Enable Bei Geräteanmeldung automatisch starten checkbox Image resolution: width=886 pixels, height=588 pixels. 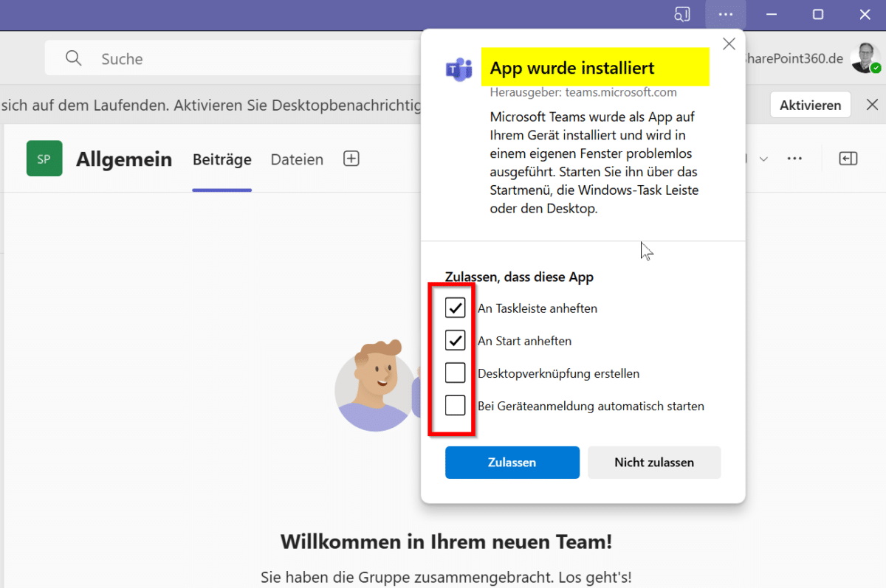[456, 406]
